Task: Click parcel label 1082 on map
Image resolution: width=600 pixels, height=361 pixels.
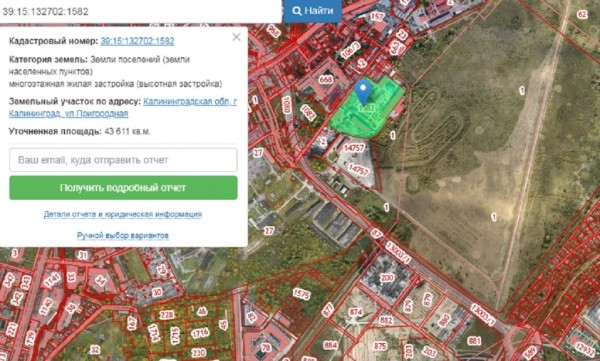Action: coord(308,113)
